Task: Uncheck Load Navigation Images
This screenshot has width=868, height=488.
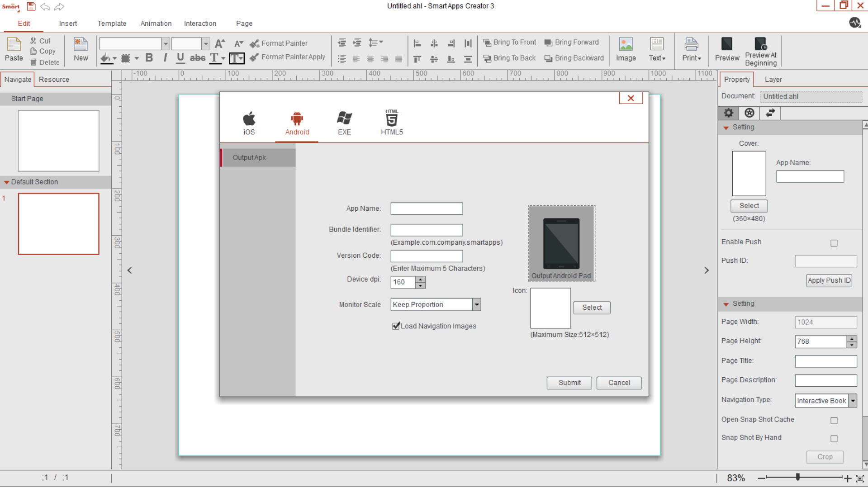Action: pyautogui.click(x=396, y=326)
